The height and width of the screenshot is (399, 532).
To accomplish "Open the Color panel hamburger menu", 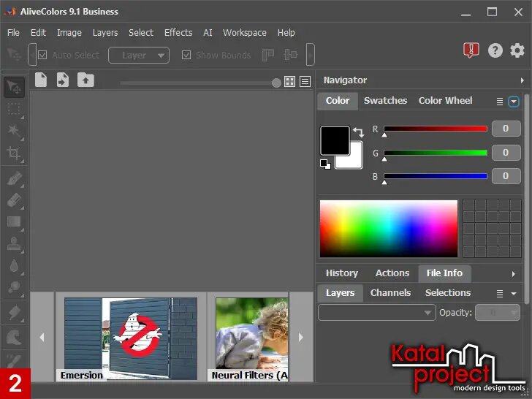I will [499, 102].
